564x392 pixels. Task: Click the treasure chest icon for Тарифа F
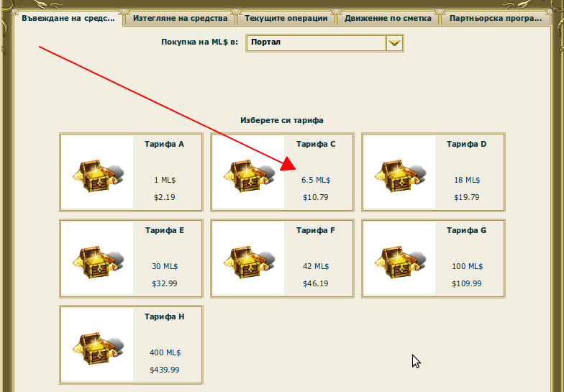(x=249, y=260)
